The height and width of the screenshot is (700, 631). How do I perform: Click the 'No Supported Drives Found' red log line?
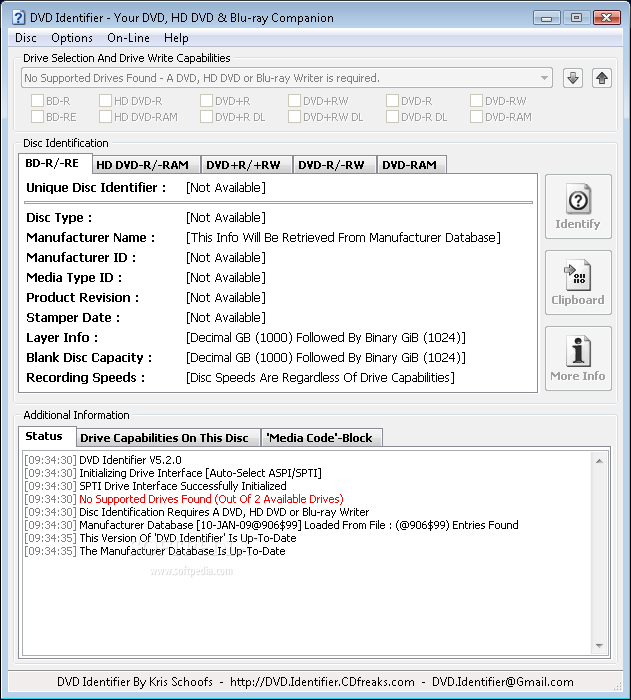211,499
